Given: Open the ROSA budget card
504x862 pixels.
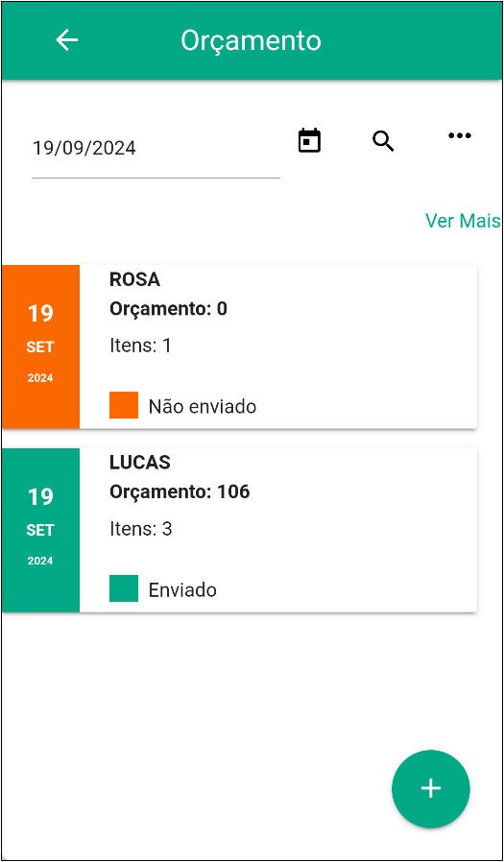Looking at the screenshot, I should click(x=240, y=347).
